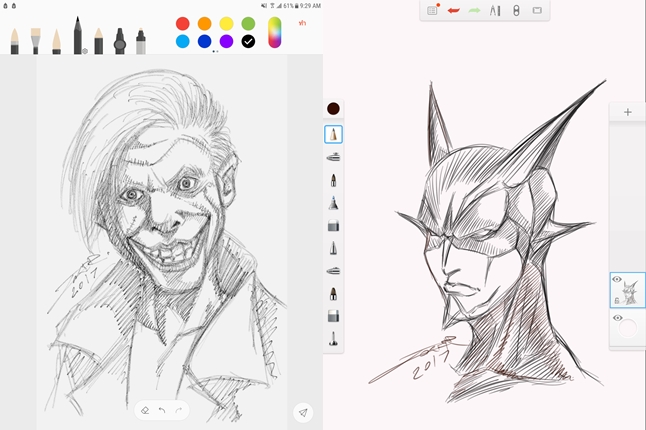
Task: Click the red text button at top right
Action: [303, 23]
